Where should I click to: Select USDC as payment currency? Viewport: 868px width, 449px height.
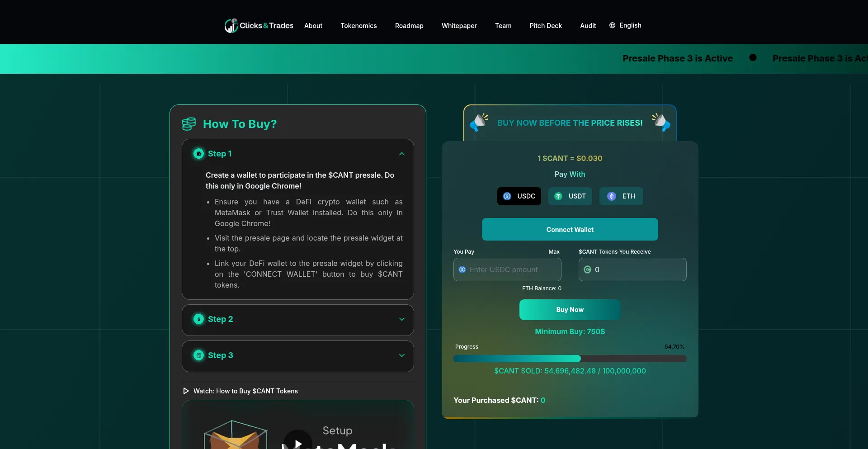519,196
